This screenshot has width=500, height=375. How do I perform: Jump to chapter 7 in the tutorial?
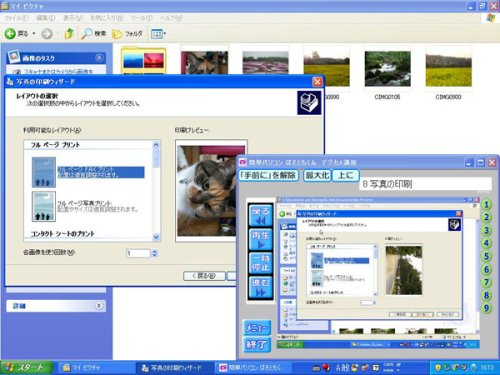coord(486,282)
